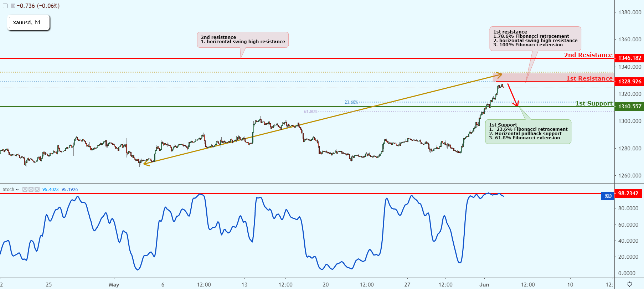
Task: Click the Stoch value 95.4023
Action: point(51,190)
